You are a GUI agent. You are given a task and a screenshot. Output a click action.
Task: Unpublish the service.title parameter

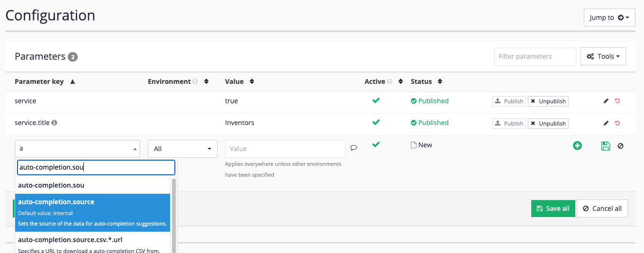548,123
